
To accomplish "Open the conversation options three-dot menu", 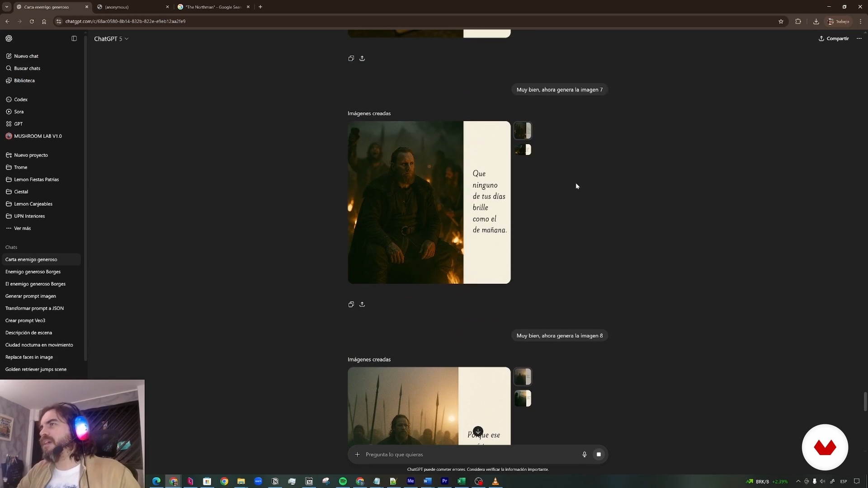I will (859, 38).
